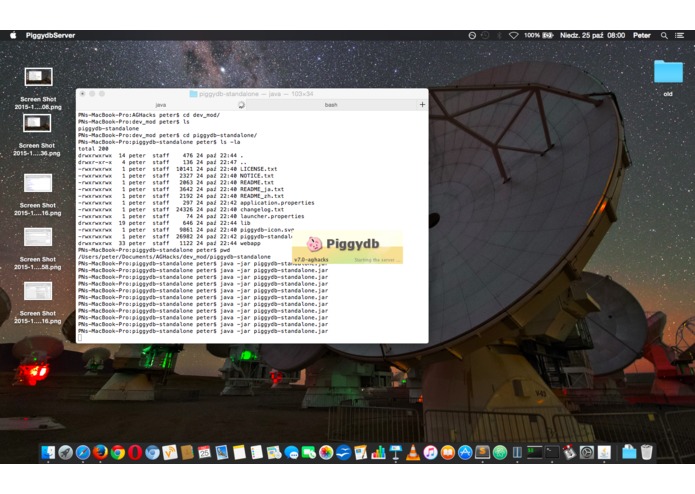Open iTunes music icon in dock

click(430, 453)
